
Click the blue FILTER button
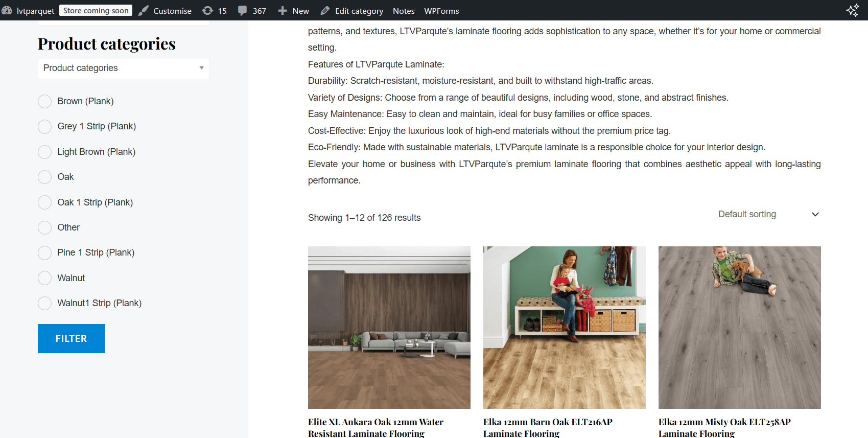pyautogui.click(x=72, y=338)
